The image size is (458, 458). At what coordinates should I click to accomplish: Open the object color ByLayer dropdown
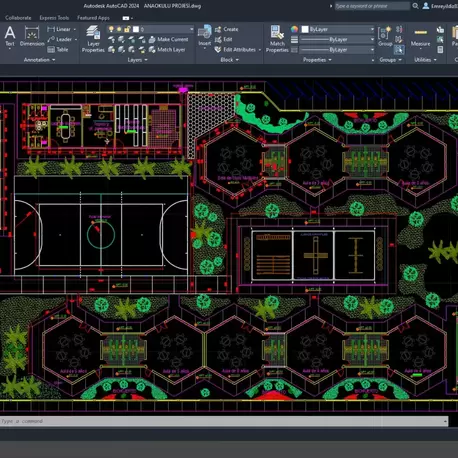tap(372, 29)
